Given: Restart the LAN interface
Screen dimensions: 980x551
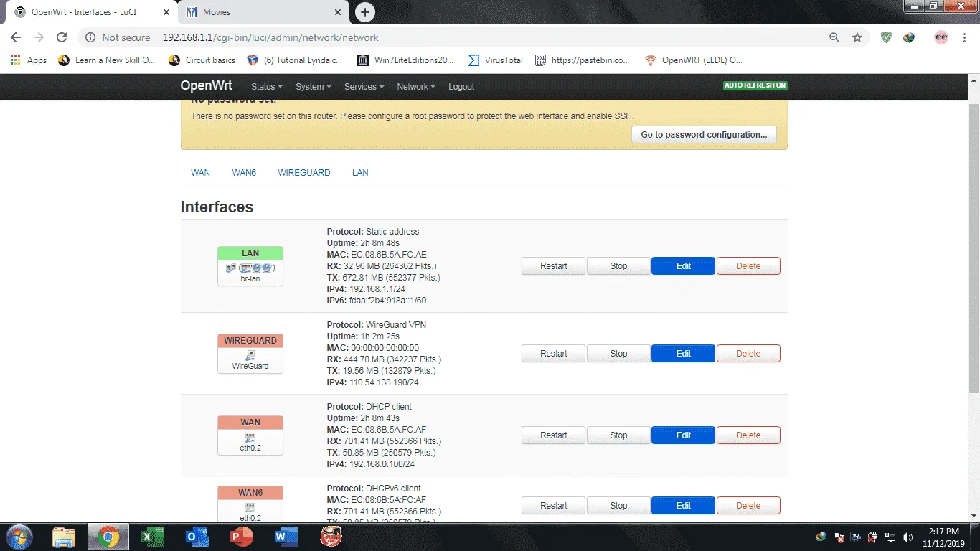Looking at the screenshot, I should 554,266.
